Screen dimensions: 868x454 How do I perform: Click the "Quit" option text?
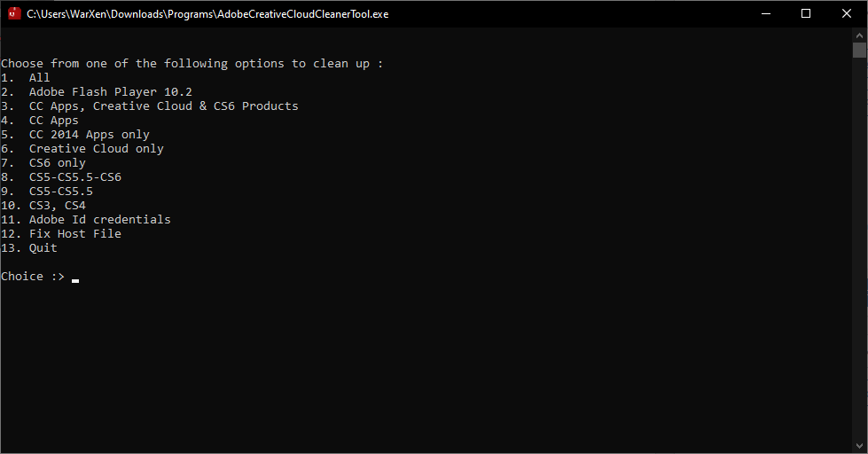43,248
